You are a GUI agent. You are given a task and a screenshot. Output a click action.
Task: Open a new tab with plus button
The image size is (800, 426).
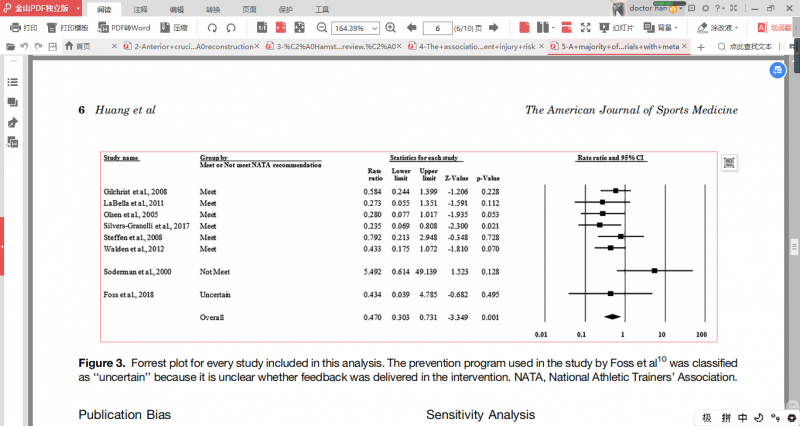pos(700,47)
